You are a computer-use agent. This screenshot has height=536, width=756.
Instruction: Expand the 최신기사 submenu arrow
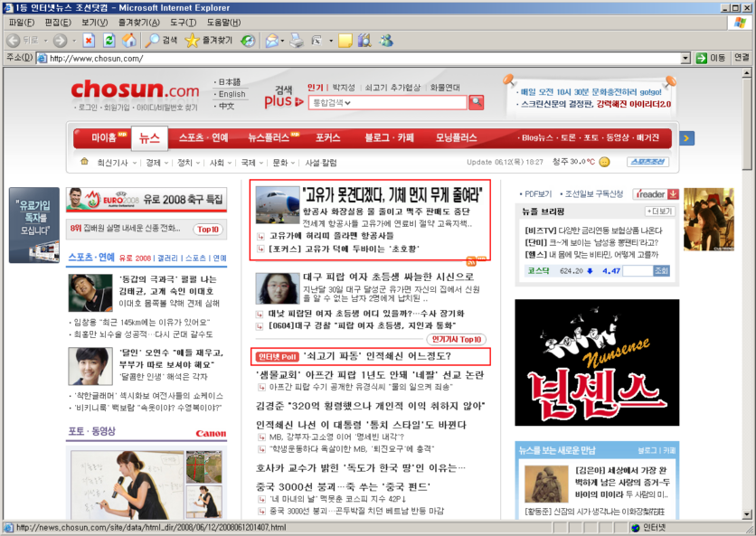[135, 163]
